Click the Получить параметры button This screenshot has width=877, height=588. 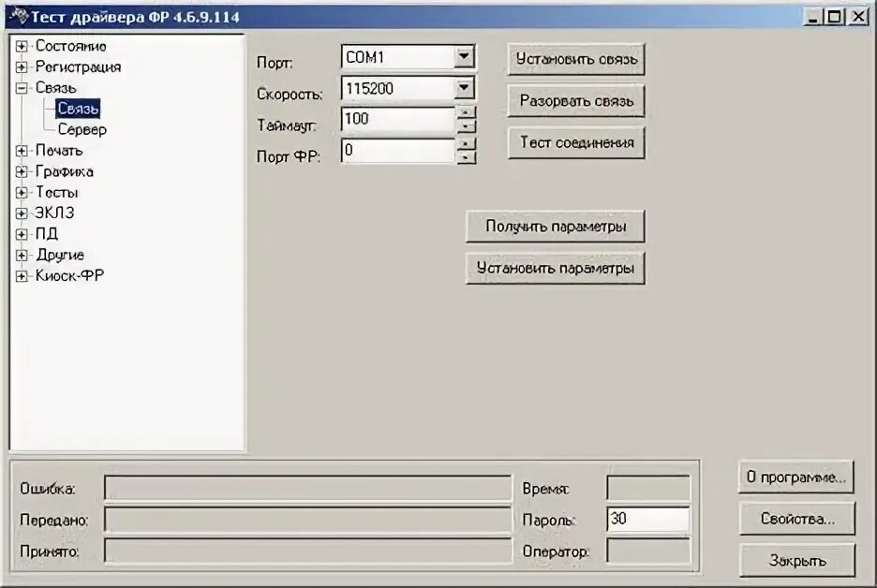555,227
